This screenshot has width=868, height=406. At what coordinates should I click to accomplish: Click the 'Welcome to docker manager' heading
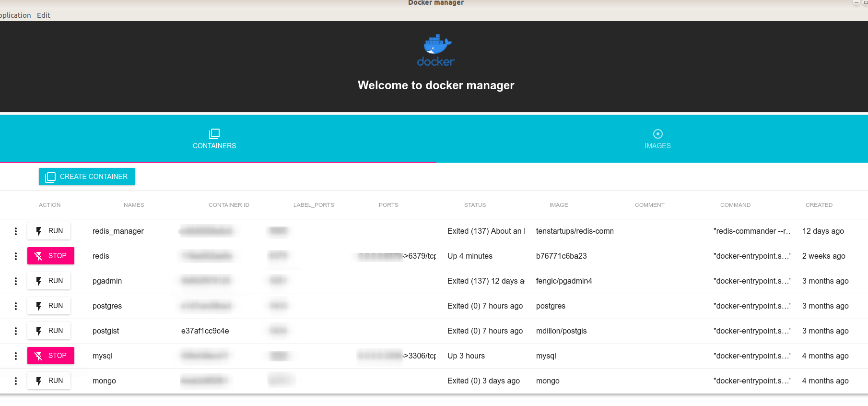point(436,85)
